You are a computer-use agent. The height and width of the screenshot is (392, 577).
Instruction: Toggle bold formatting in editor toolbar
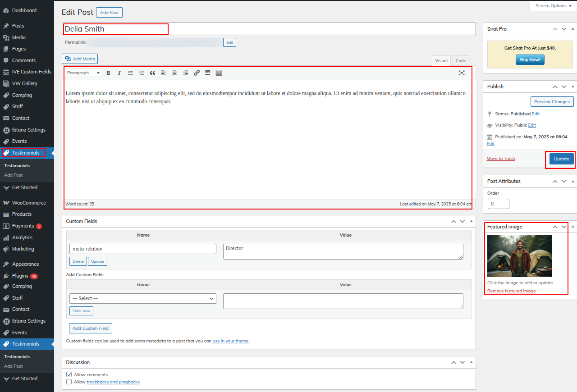(x=108, y=73)
